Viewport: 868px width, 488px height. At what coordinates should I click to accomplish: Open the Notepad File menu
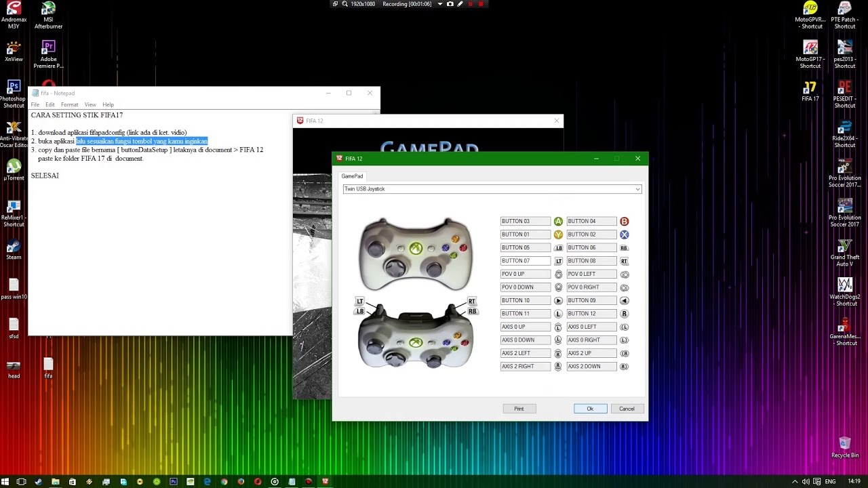click(35, 104)
